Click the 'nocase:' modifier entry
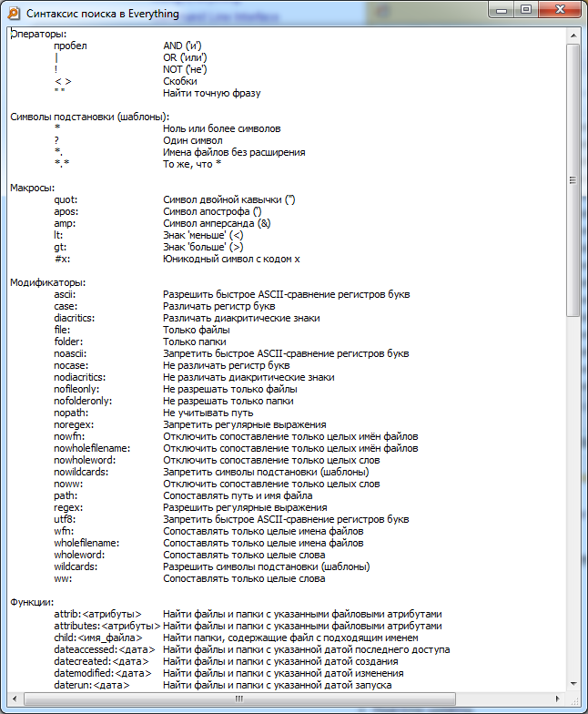The width and height of the screenshot is (588, 714). coord(71,366)
